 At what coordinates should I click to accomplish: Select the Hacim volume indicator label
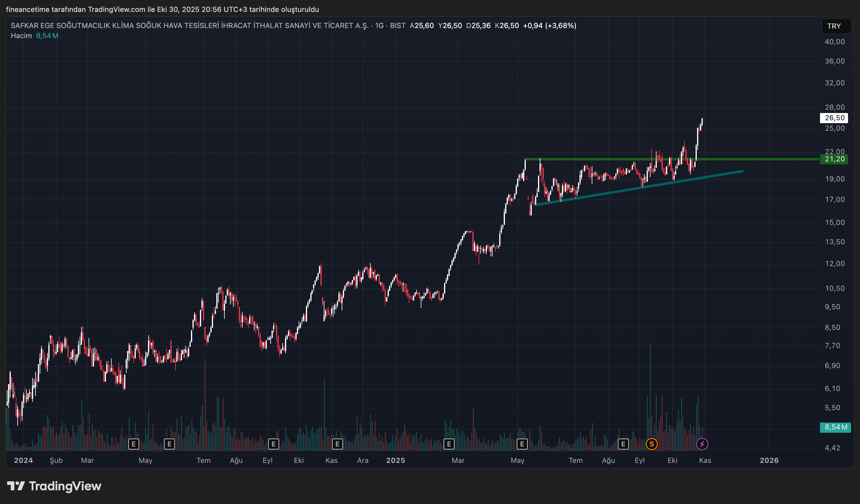[21, 36]
